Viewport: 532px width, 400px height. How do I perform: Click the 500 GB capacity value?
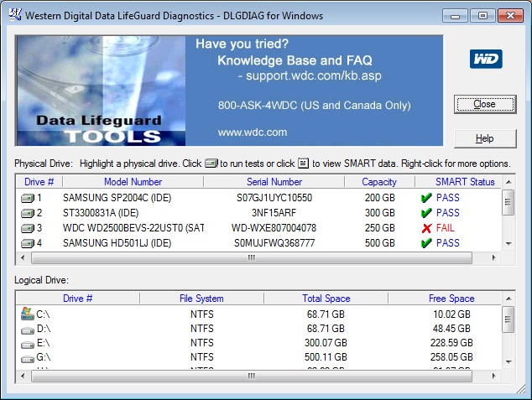tap(379, 243)
